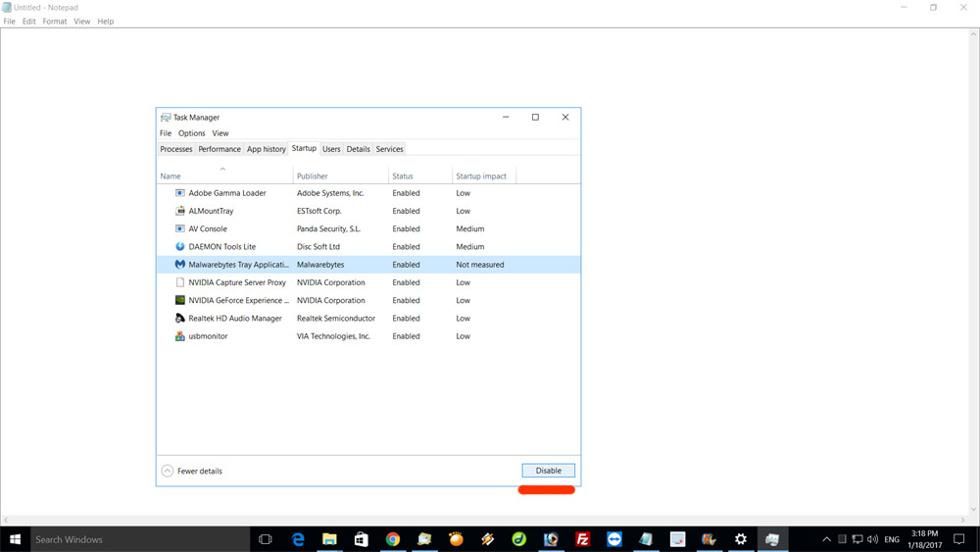
Task: Sort by the Publisher column header
Action: click(x=341, y=176)
